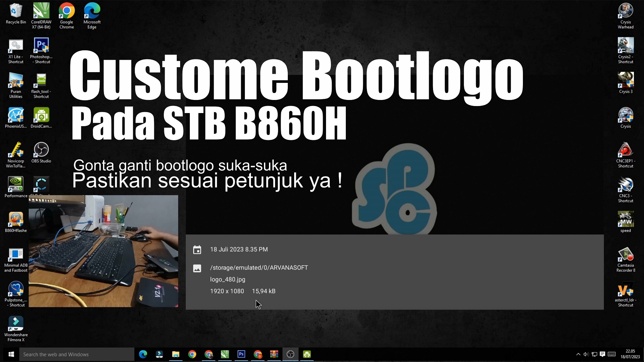Open the Start menu
This screenshot has height=362, width=644.
(x=11, y=354)
